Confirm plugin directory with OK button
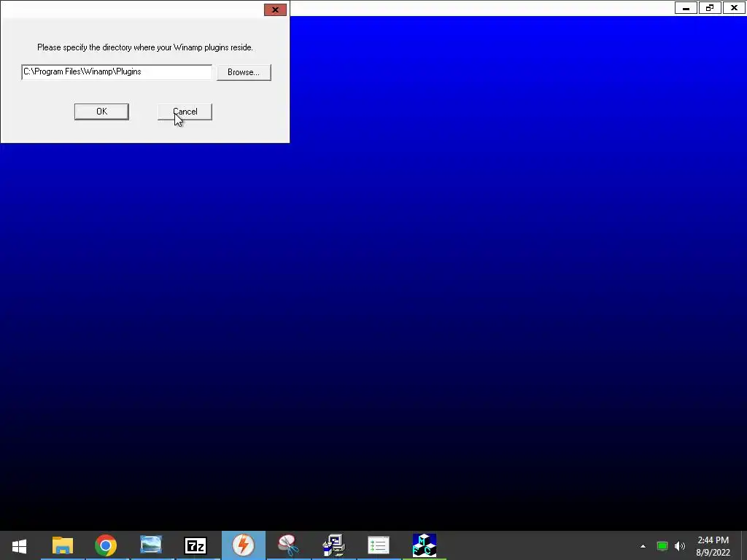 pyautogui.click(x=101, y=112)
